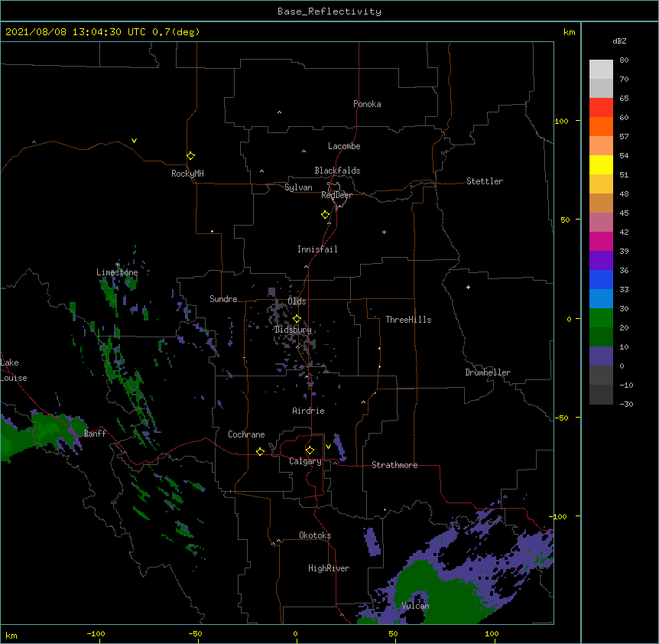Click the dBZ legend heading
The image size is (659, 644).
tap(619, 41)
